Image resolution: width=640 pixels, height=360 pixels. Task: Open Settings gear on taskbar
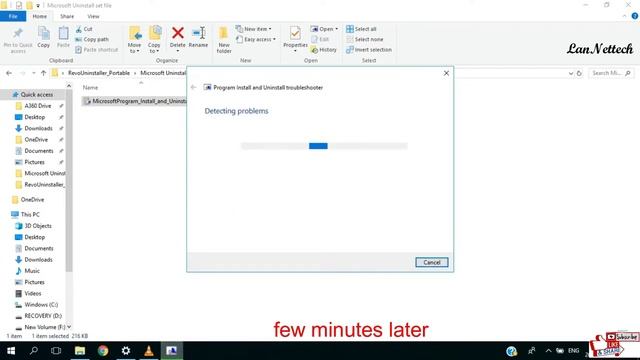coord(126,351)
